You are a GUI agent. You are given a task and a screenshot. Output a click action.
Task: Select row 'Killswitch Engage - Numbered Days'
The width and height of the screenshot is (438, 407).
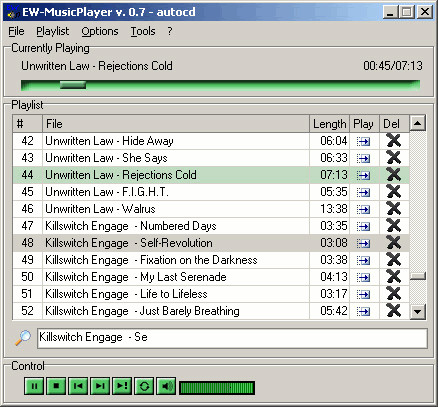point(211,226)
